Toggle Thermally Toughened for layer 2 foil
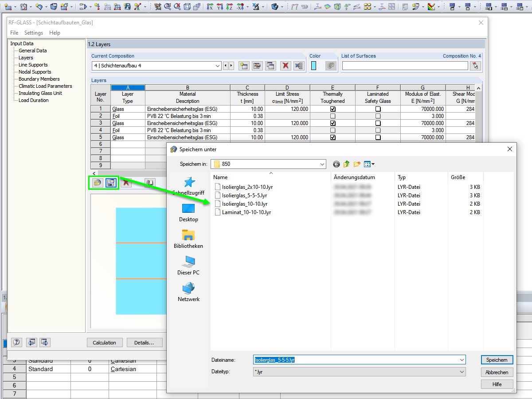Viewport: 532px width, 399px height. (332, 116)
